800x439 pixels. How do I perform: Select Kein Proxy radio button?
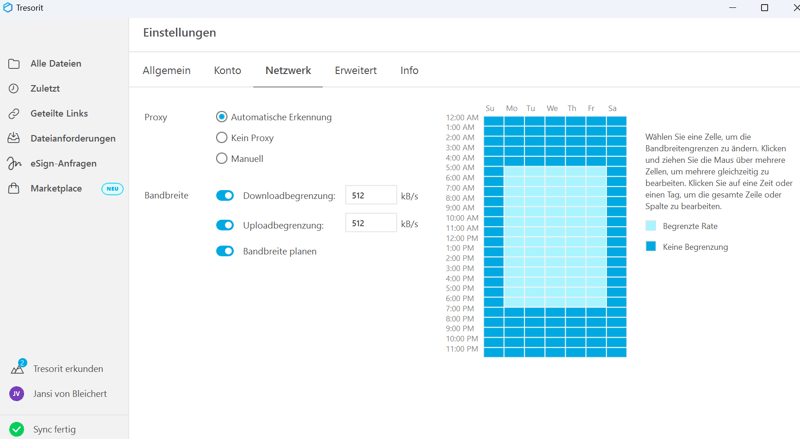pyautogui.click(x=222, y=138)
